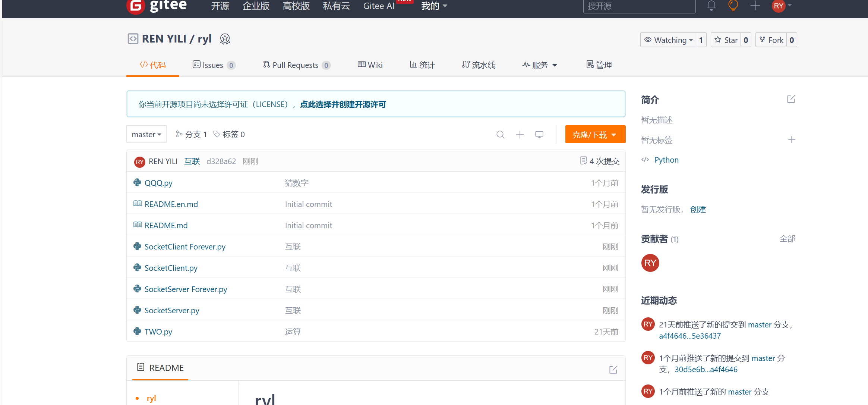
Task: Edit the 简介 description pencil icon
Action: point(791,99)
